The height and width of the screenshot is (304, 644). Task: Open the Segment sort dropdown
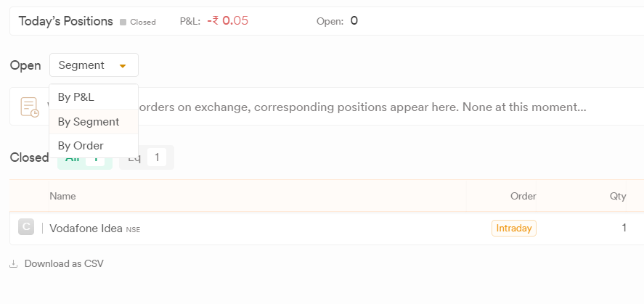point(94,65)
